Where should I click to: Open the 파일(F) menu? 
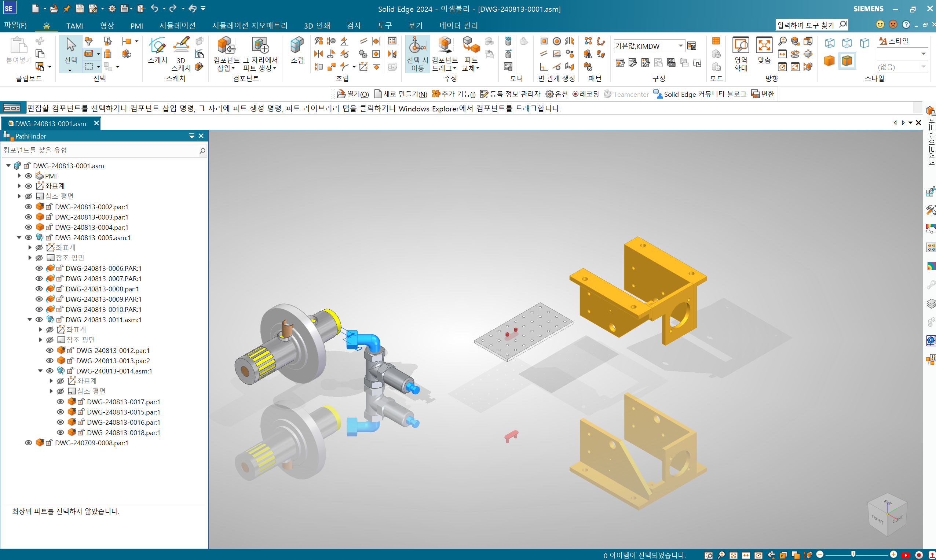15,25
